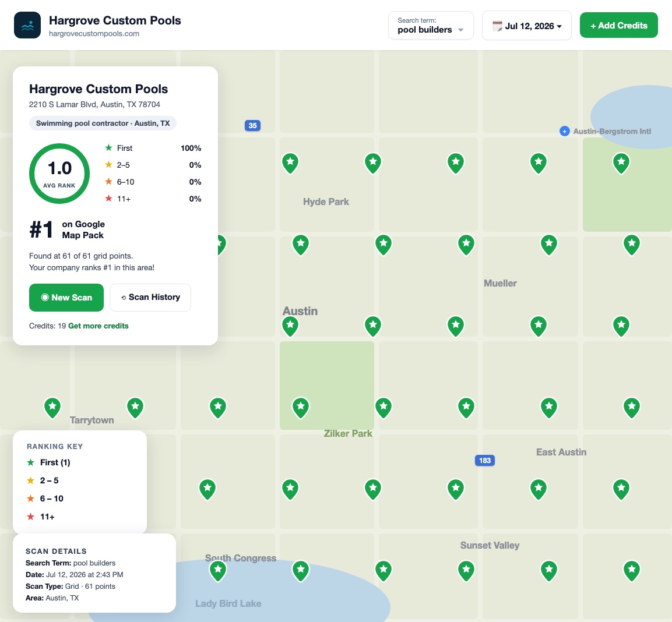Click the Scan Type: Grid · 61 points line
Viewport: 672px width, 622px height.
pyautogui.click(x=71, y=586)
